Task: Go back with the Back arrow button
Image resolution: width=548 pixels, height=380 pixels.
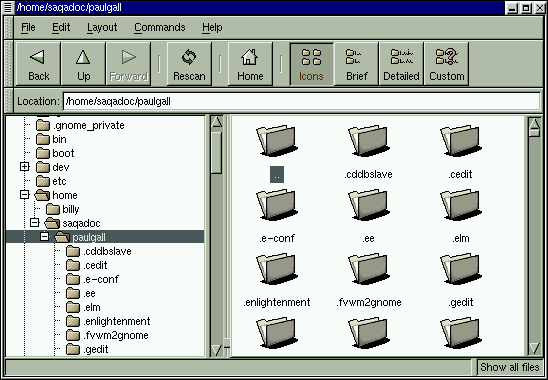Action: (38, 64)
